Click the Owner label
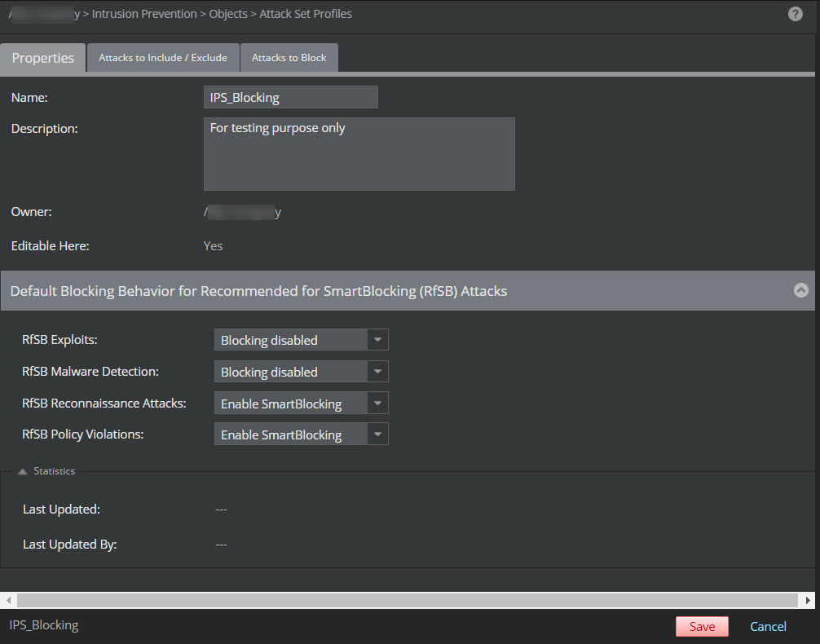The height and width of the screenshot is (644, 820). coord(31,212)
